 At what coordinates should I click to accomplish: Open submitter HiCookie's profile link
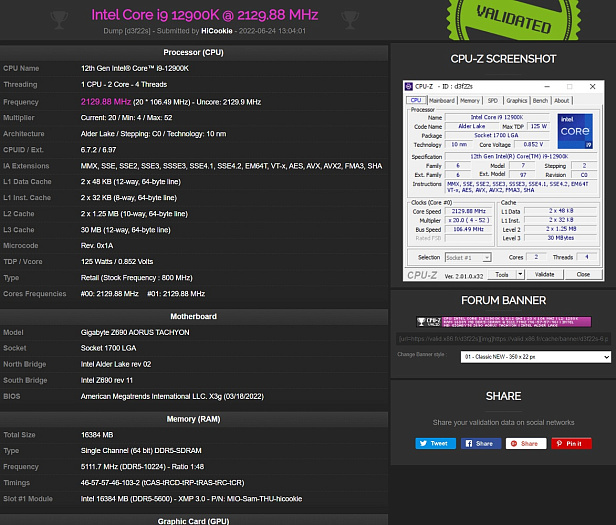pyautogui.click(x=217, y=31)
